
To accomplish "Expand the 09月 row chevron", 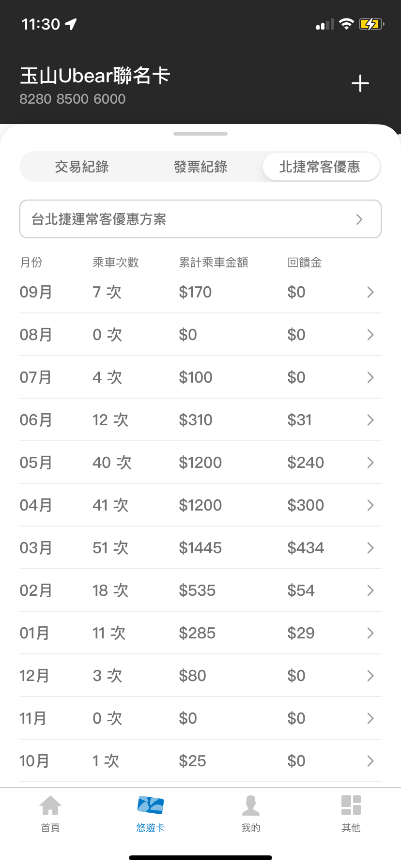I will [370, 292].
